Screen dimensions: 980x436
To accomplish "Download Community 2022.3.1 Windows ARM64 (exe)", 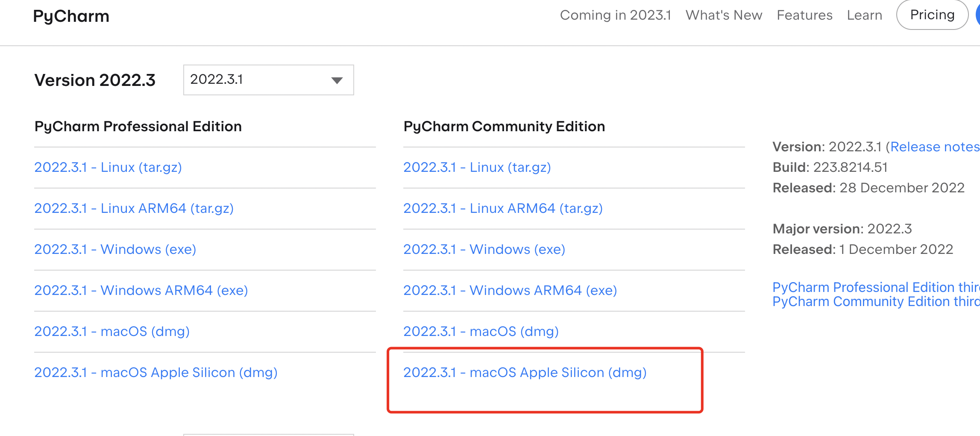I will [x=510, y=290].
